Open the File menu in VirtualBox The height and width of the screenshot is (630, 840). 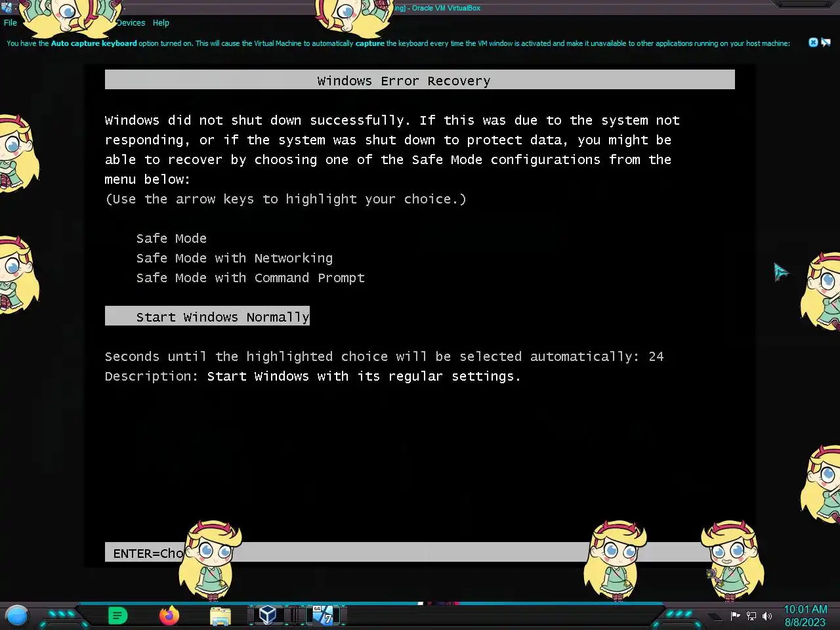pos(10,23)
